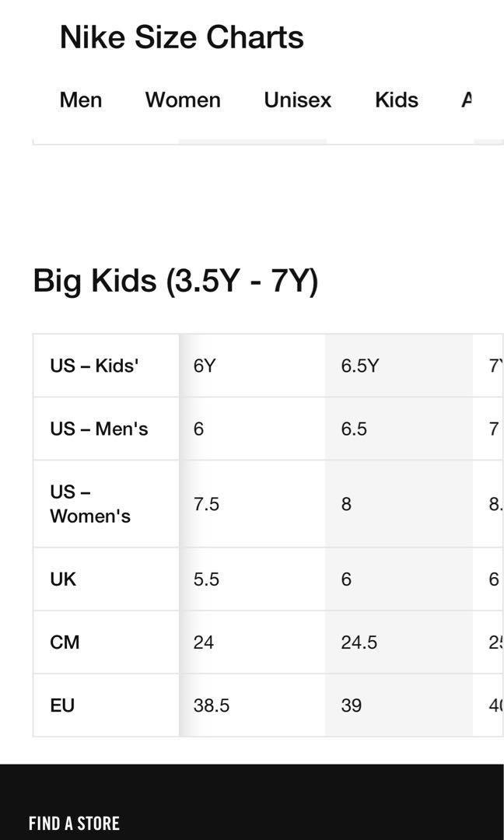Open the Men size chart tab
This screenshot has width=504, height=840.
(x=81, y=100)
